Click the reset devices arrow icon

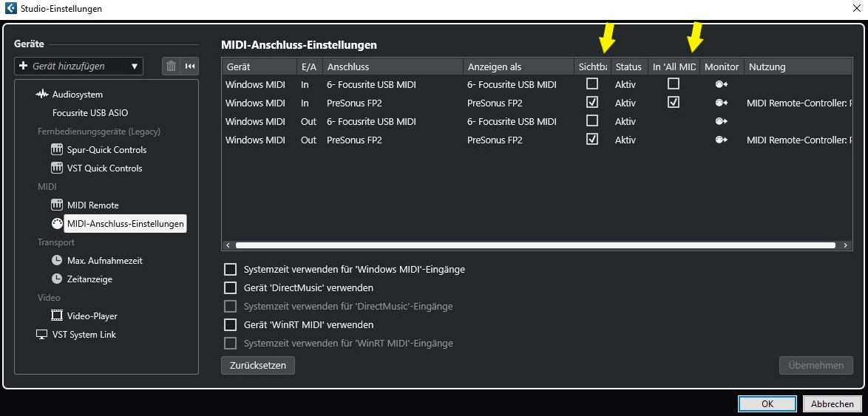[x=190, y=67]
